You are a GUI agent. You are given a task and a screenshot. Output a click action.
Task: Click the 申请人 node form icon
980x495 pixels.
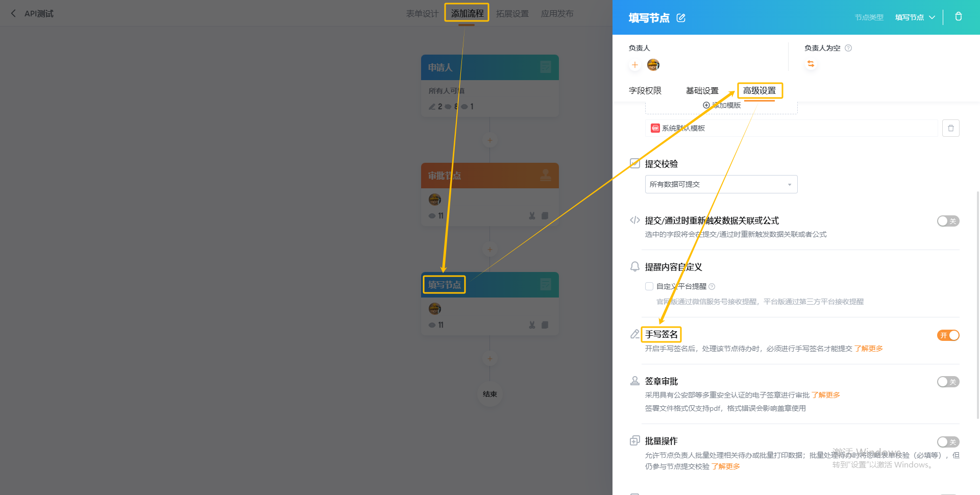tap(546, 67)
